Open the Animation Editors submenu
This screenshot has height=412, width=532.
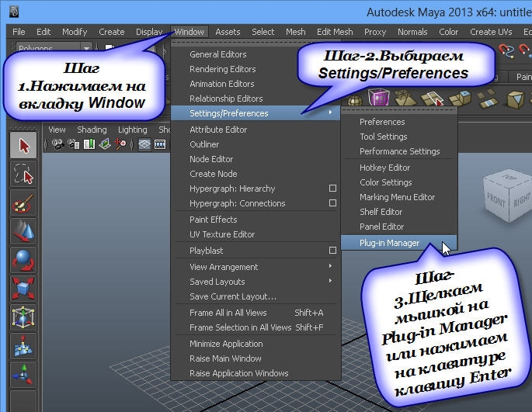pos(222,84)
